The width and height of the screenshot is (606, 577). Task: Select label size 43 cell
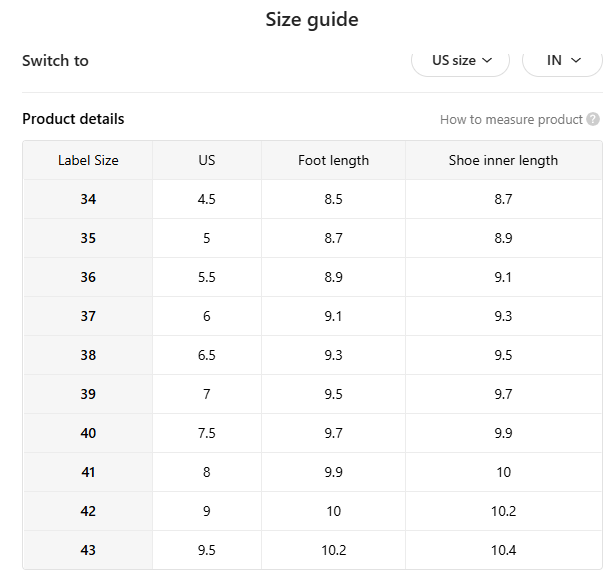pos(88,550)
